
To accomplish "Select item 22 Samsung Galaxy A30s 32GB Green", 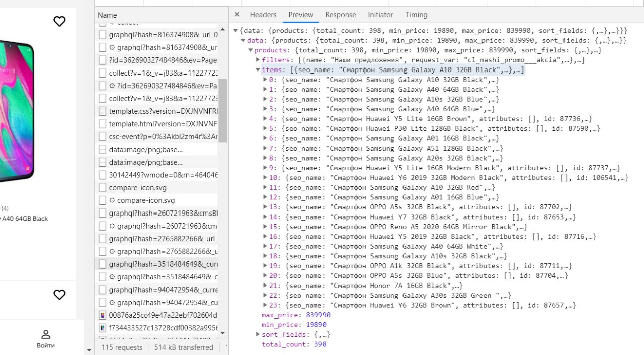I will [390, 296].
